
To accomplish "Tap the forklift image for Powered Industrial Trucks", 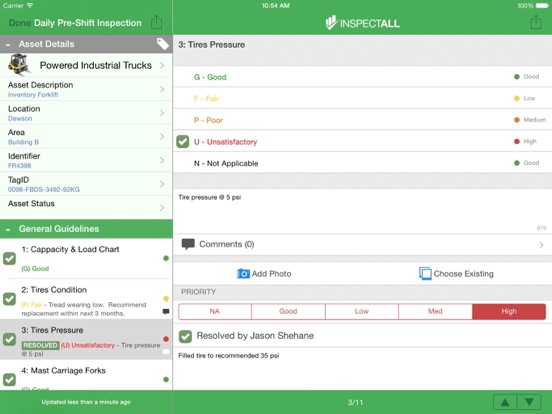I will coord(18,64).
